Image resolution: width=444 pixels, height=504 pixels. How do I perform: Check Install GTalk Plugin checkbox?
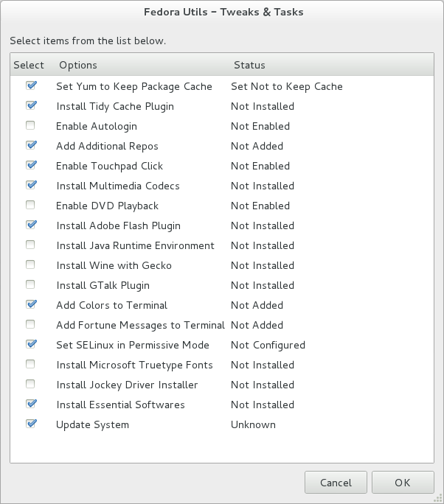click(x=30, y=285)
